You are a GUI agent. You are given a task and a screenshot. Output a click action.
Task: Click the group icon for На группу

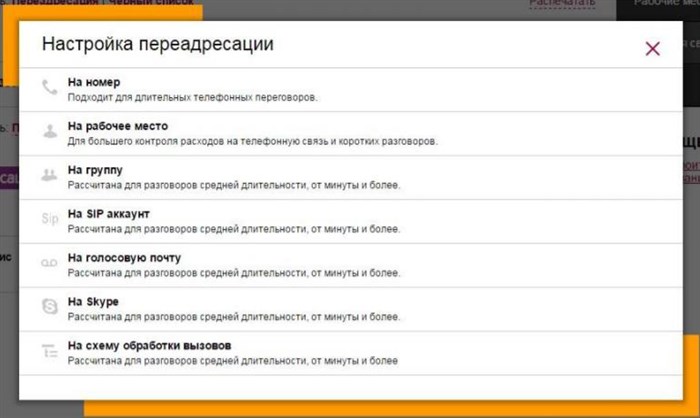tap(49, 175)
